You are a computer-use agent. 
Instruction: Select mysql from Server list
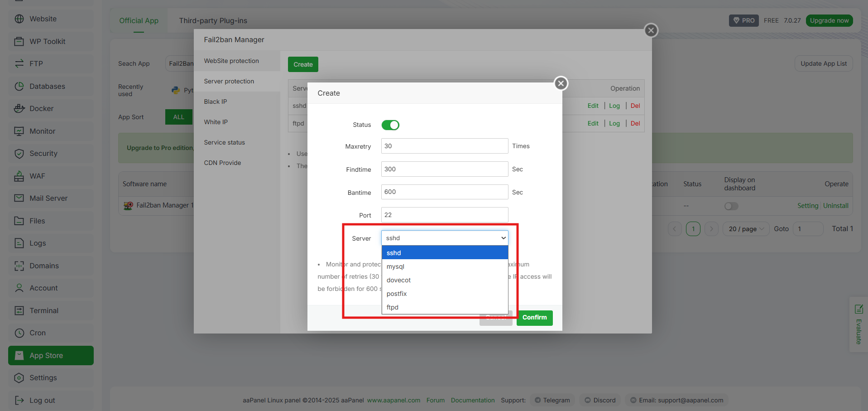[x=445, y=266]
